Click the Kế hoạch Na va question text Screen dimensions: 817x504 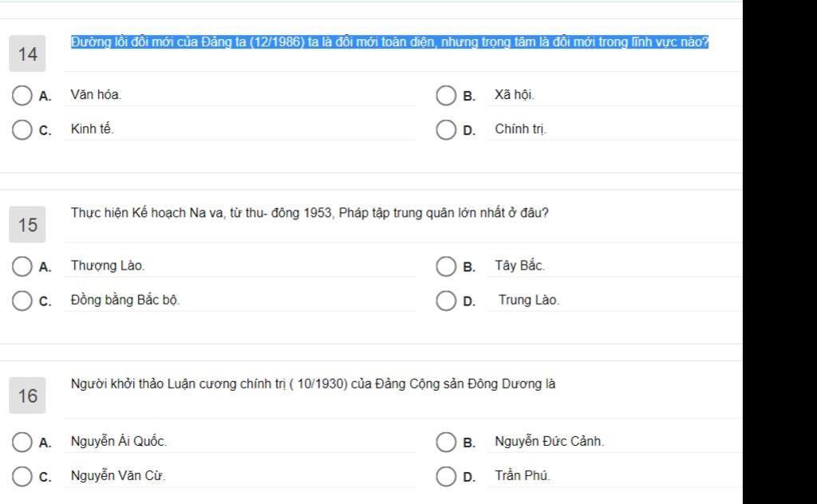click(310, 213)
